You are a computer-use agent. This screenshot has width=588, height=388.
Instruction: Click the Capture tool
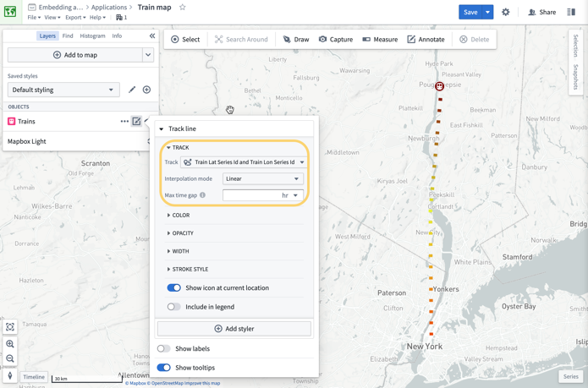click(x=336, y=40)
